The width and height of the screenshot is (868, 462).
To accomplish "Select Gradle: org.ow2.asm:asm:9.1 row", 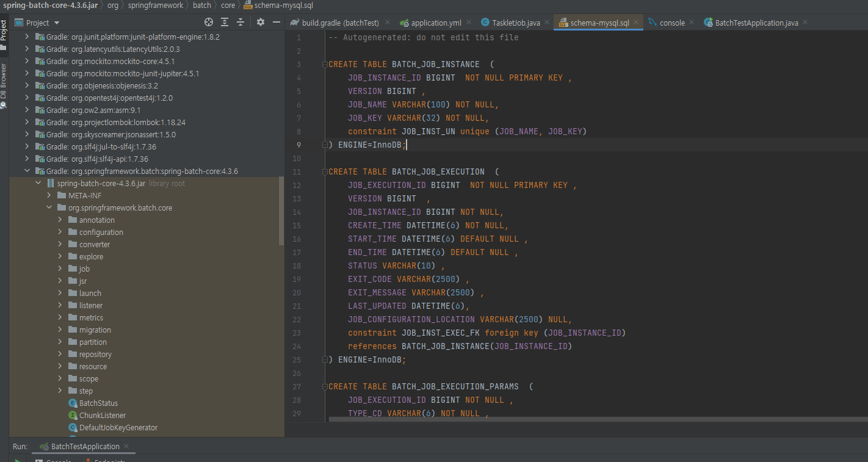I will pyautogui.click(x=146, y=110).
